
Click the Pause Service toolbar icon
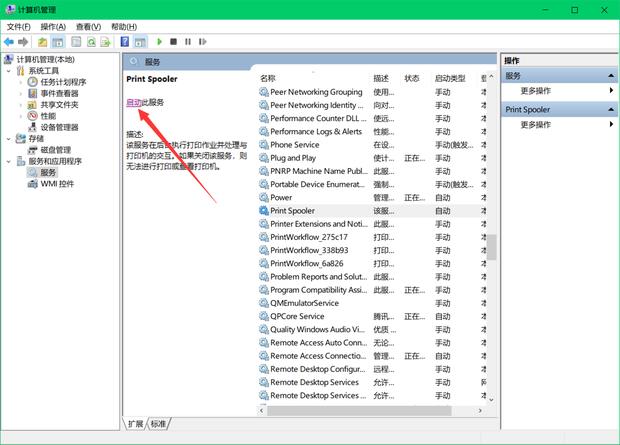[187, 42]
